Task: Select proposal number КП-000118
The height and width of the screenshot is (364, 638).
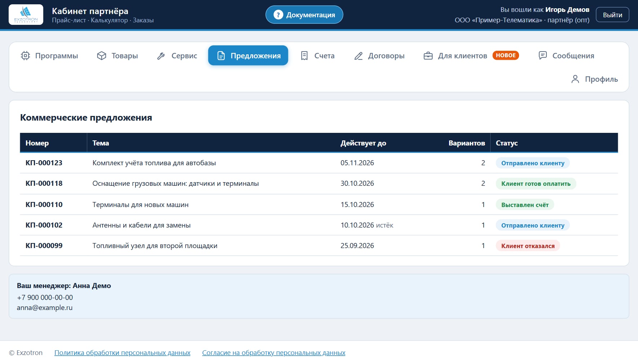Action: pos(44,183)
